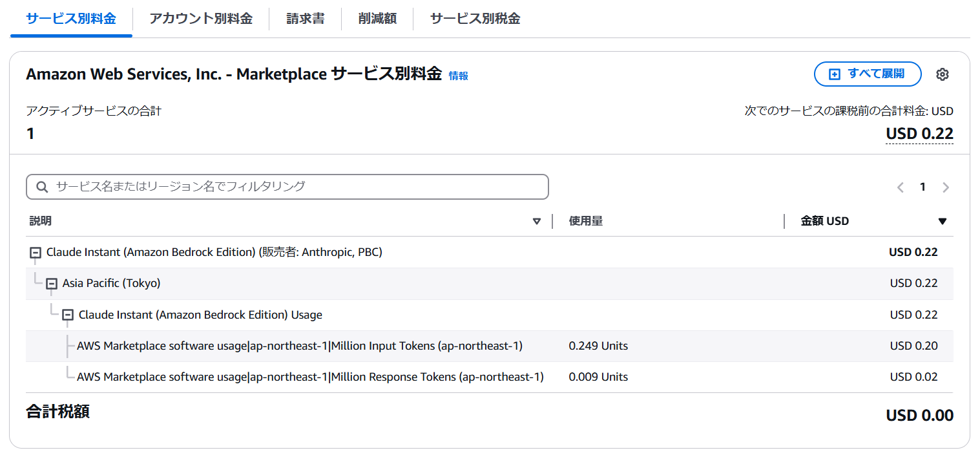The width and height of the screenshot is (980, 457).
Task: Open the table preferences gear icon
Action: (x=942, y=74)
